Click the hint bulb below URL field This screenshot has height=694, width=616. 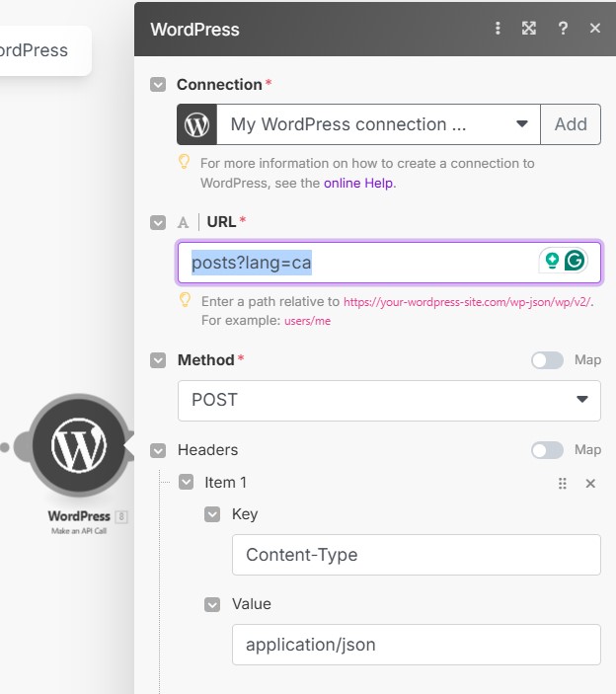(185, 300)
